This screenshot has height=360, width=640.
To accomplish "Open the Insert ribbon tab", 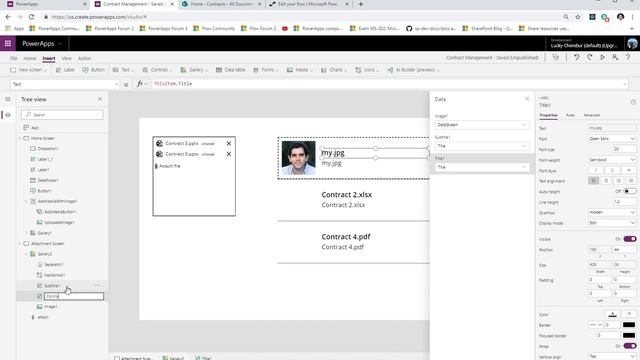I will click(x=49, y=58).
